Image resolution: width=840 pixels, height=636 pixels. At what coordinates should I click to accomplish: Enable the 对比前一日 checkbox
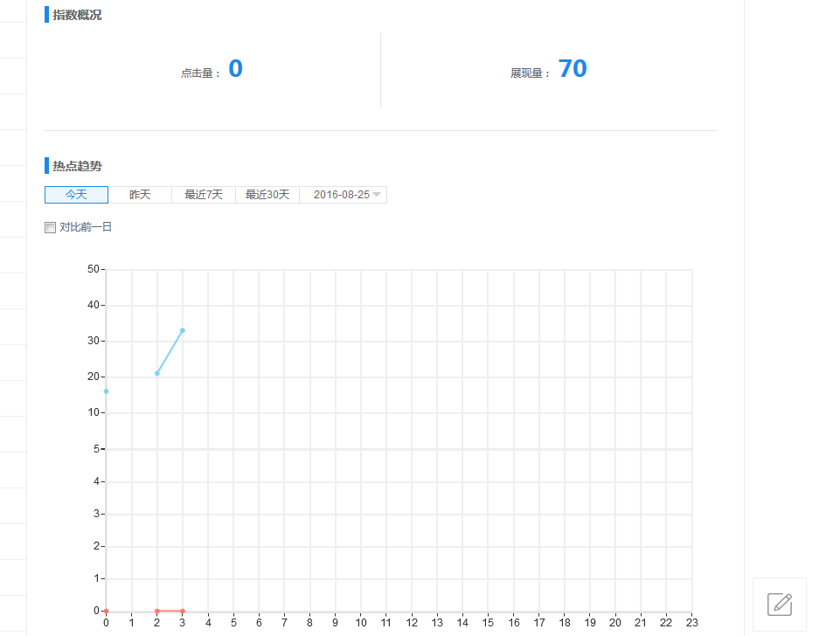tap(50, 227)
